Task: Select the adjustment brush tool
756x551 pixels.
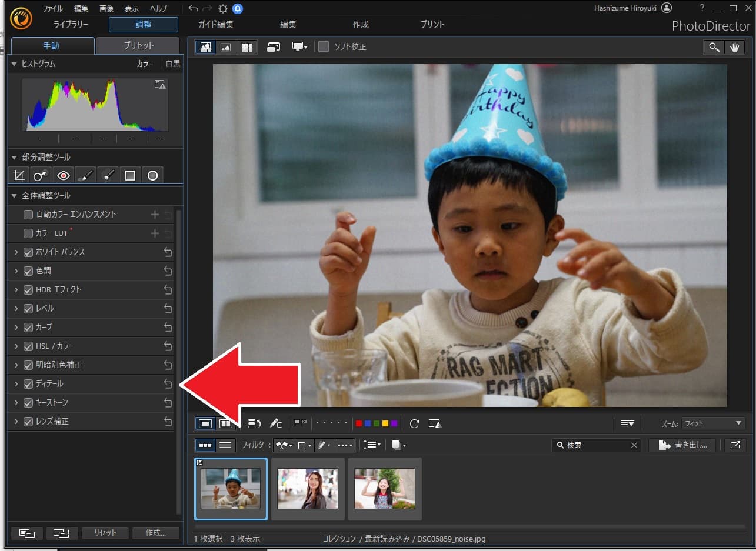Action: coord(85,175)
